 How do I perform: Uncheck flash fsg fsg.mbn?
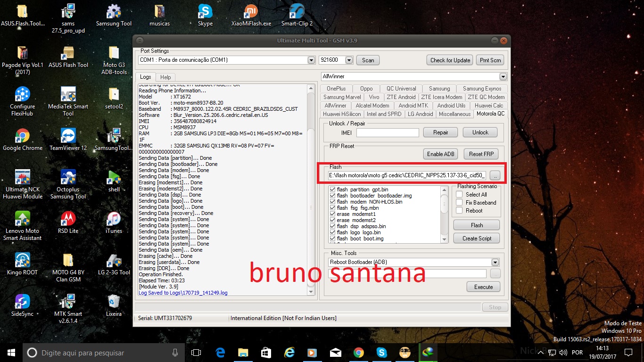click(333, 208)
